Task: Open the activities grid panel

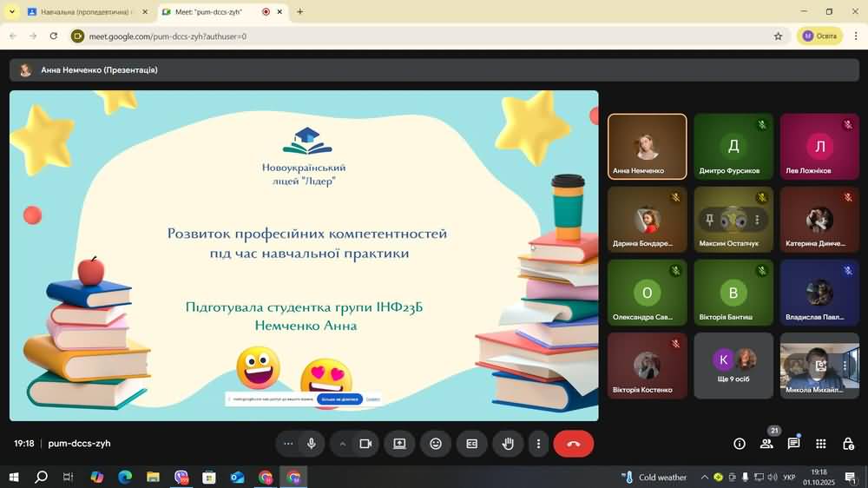Action: tap(821, 444)
